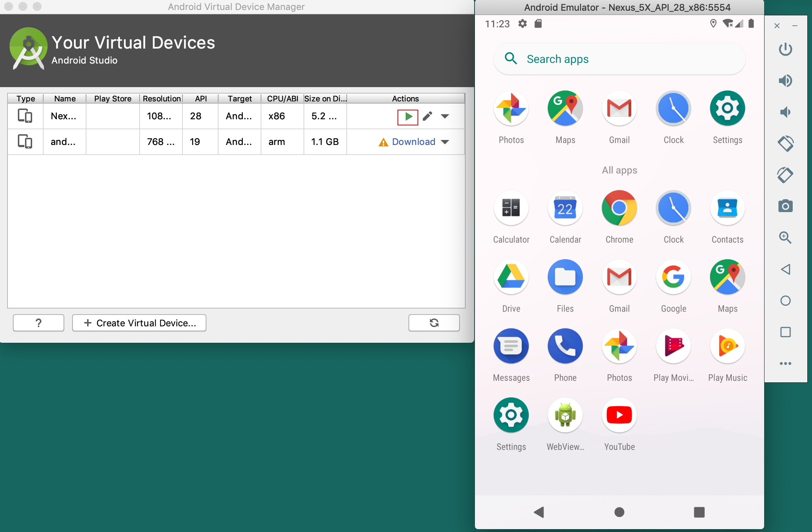Open the Nexus row actions dropdown arrow
The image size is (812, 532).
pos(445,116)
